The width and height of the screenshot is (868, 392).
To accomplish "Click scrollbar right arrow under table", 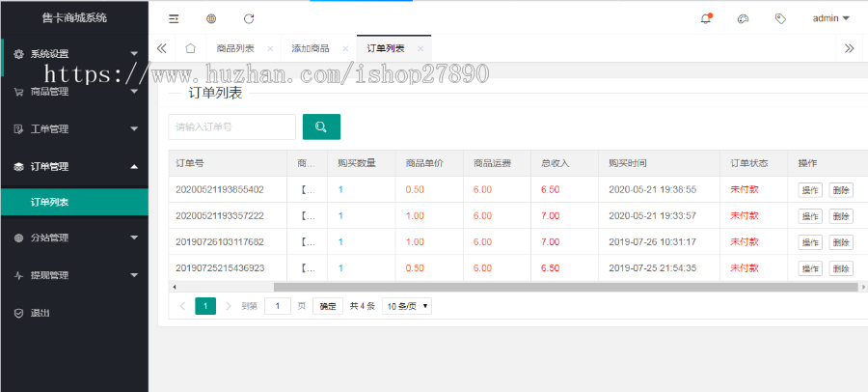I will pyautogui.click(x=863, y=287).
